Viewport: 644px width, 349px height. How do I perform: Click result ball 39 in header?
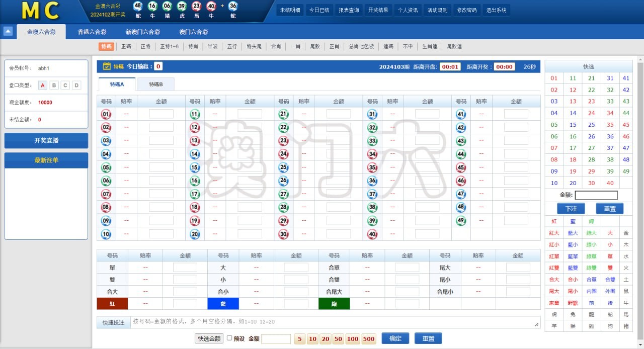click(182, 6)
